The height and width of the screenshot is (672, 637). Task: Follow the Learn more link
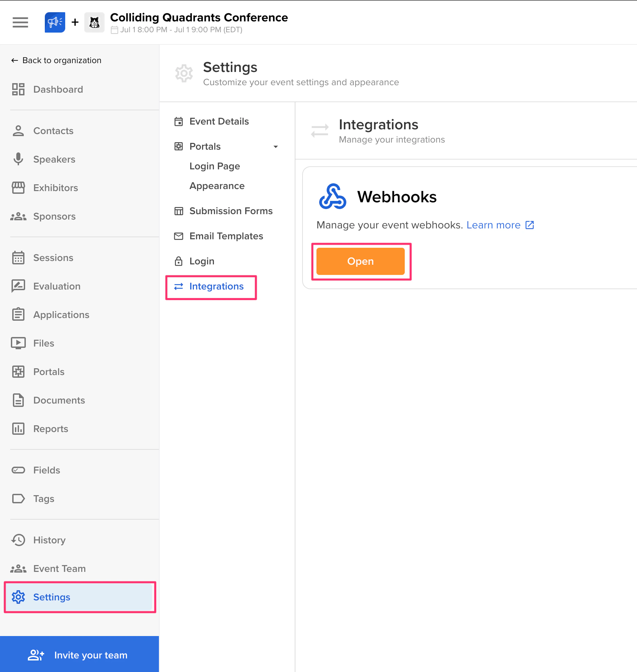pos(493,225)
